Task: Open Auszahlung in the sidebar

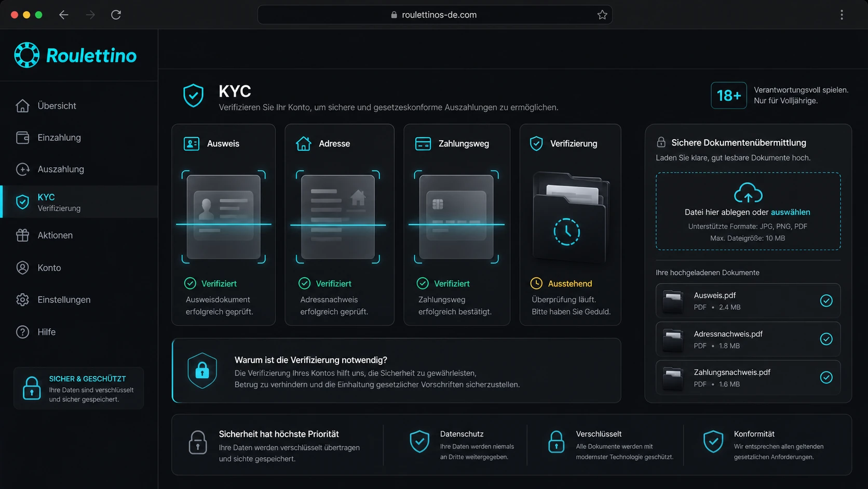Action: coord(79,169)
